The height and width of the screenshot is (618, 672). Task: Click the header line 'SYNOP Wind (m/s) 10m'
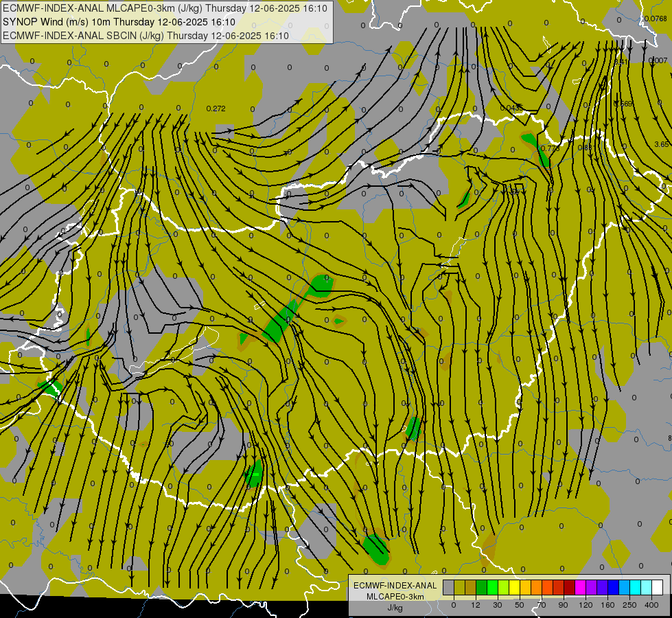pos(56,22)
